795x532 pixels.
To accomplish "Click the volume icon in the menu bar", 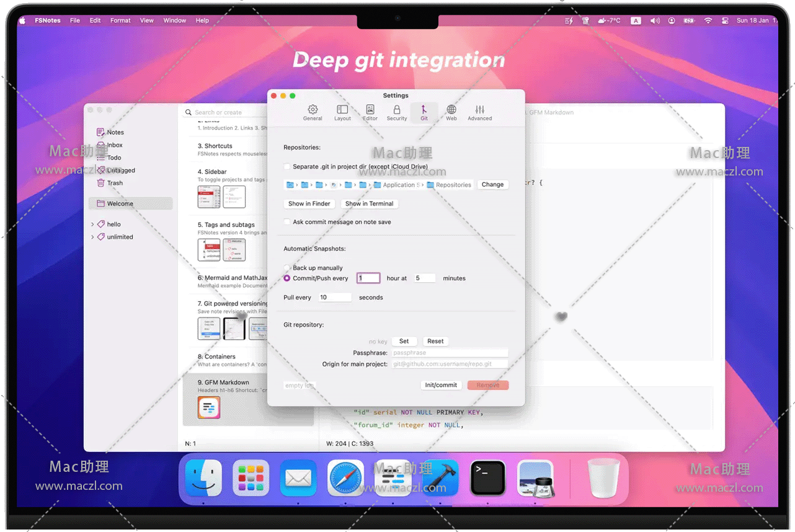I will [654, 20].
